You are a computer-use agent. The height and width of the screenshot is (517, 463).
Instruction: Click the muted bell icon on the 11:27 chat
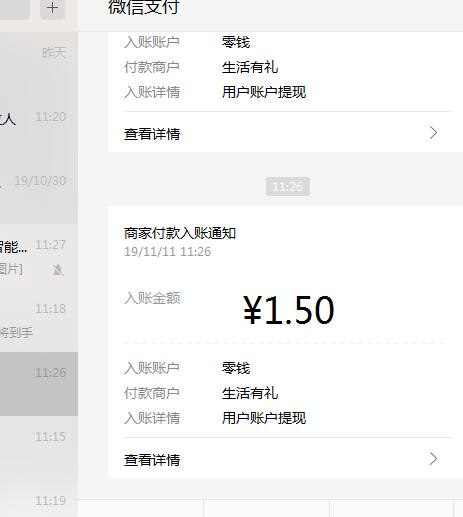pyautogui.click(x=58, y=270)
